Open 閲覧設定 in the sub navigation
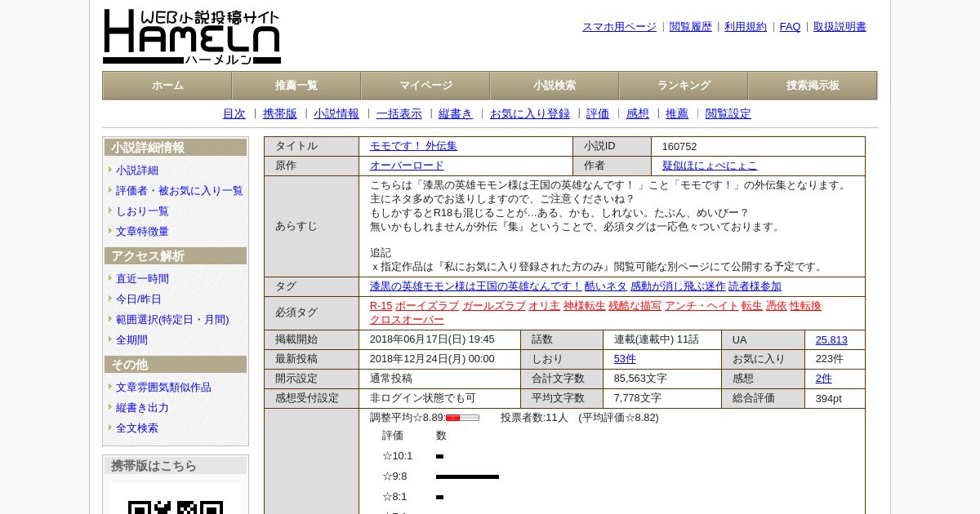The width and height of the screenshot is (980, 514). (728, 114)
